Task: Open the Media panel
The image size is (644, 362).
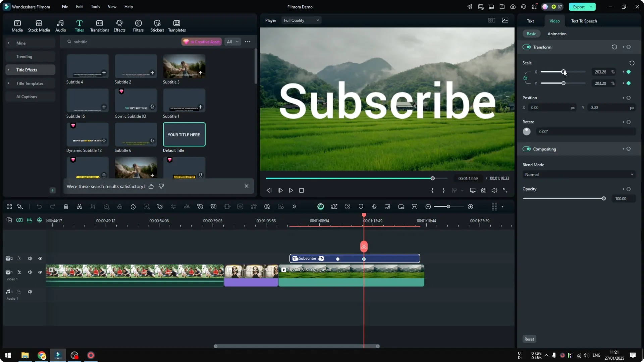Action: point(17,26)
